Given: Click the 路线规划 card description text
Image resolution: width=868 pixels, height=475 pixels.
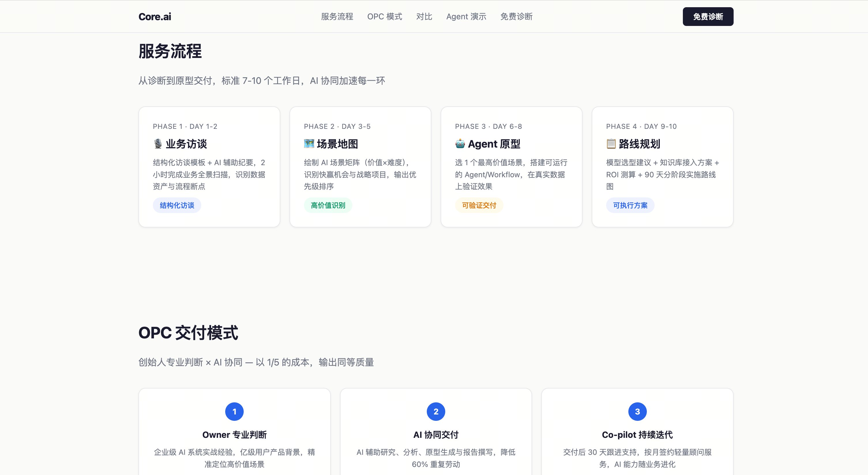Looking at the screenshot, I should [662, 174].
